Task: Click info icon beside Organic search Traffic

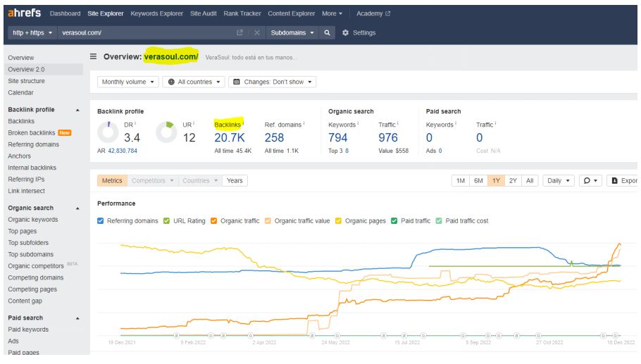Action: coord(398,123)
